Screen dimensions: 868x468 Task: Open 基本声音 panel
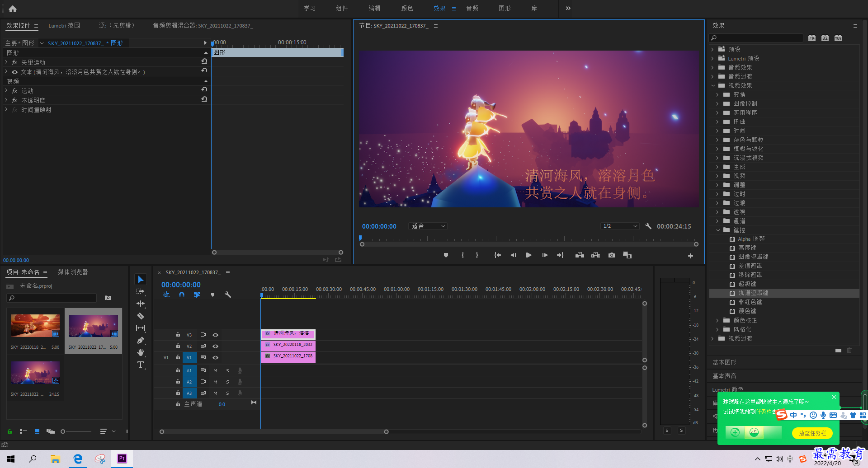tap(724, 376)
